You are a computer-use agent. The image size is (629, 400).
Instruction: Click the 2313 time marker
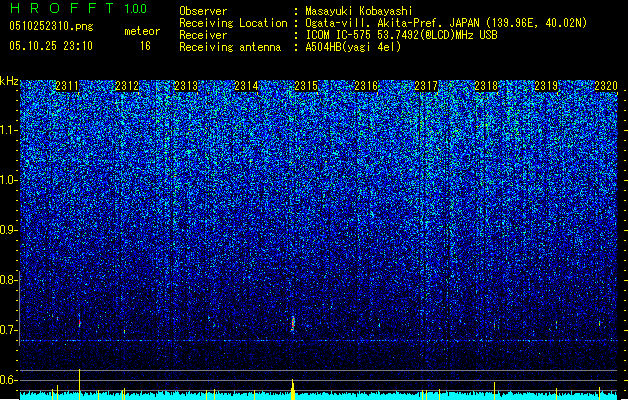[186, 86]
